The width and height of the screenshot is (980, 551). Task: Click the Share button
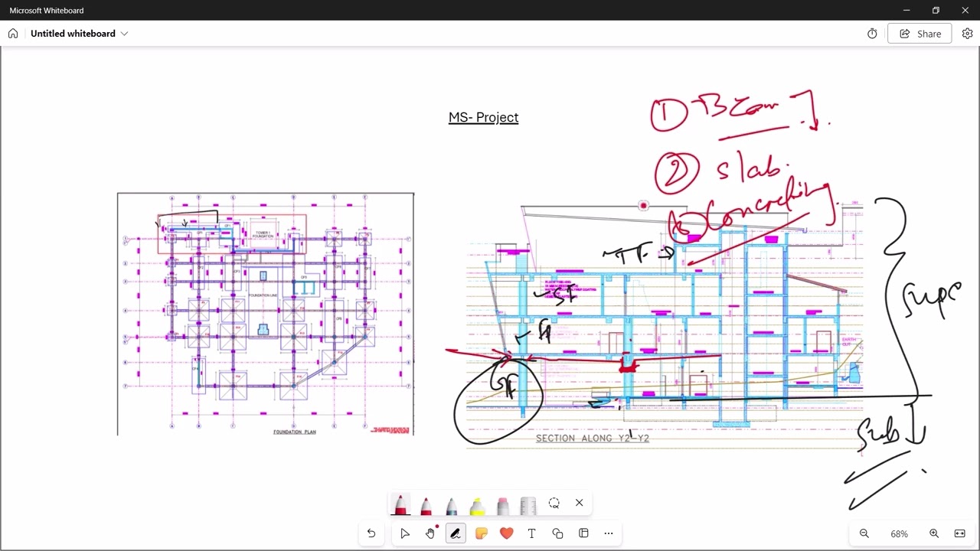point(920,34)
